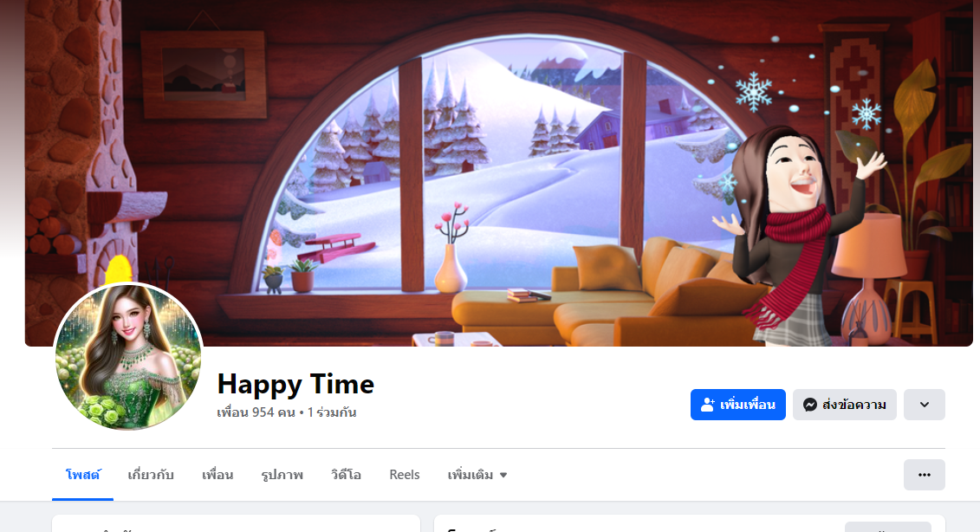Click the add-friend person icon
Image resolution: width=980 pixels, height=532 pixels.
(x=708, y=405)
